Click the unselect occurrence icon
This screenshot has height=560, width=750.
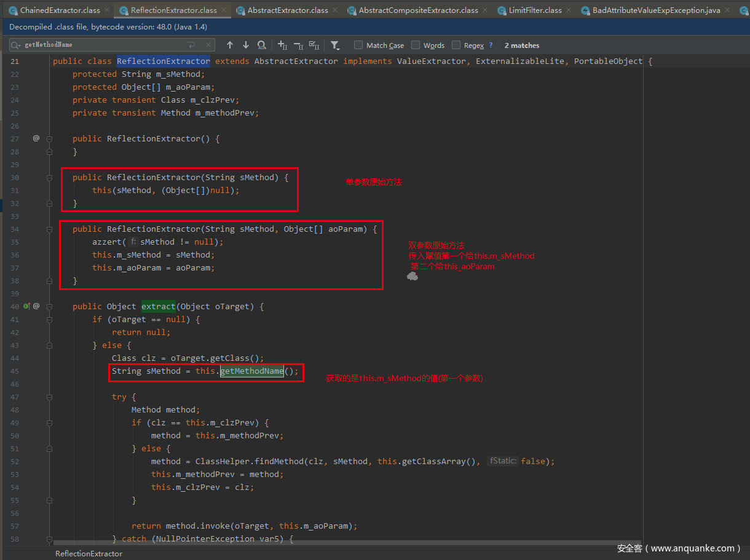tap(298, 45)
